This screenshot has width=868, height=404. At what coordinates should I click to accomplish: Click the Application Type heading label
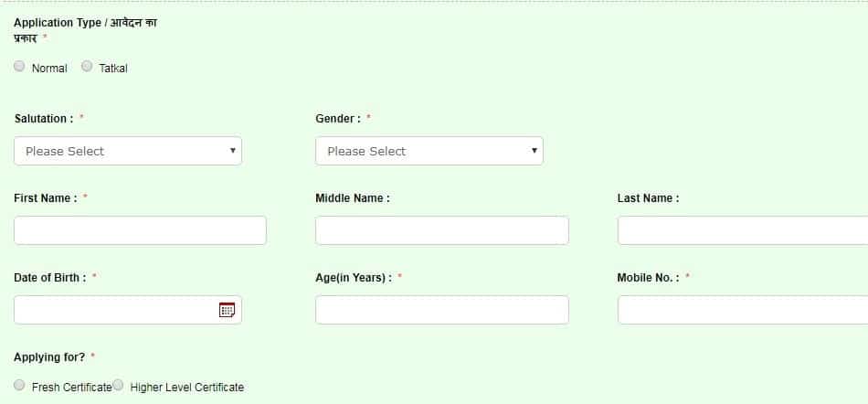tap(85, 30)
